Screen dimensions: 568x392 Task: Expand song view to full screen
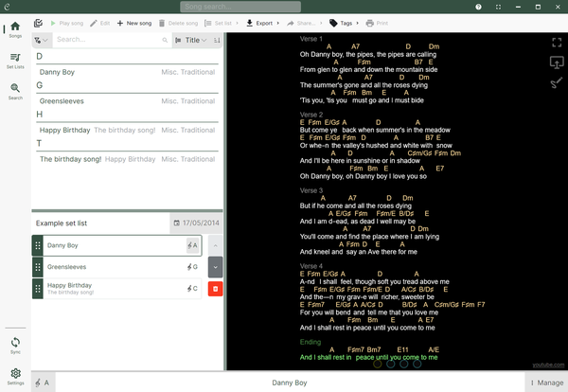click(557, 43)
